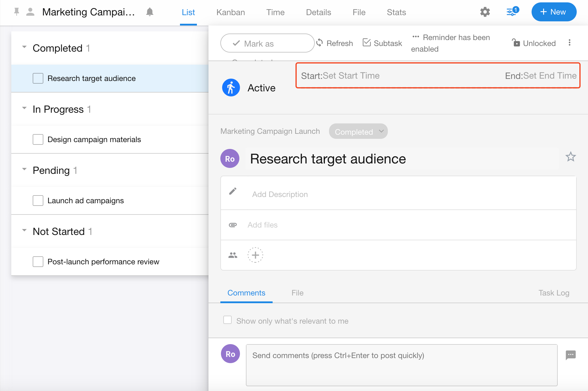The width and height of the screenshot is (588, 391).
Task: Switch to the Kanban tab
Action: tap(230, 12)
